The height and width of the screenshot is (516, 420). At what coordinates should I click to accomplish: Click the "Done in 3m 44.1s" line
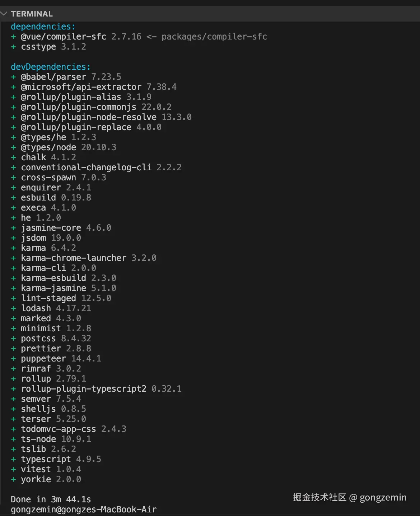(x=51, y=499)
